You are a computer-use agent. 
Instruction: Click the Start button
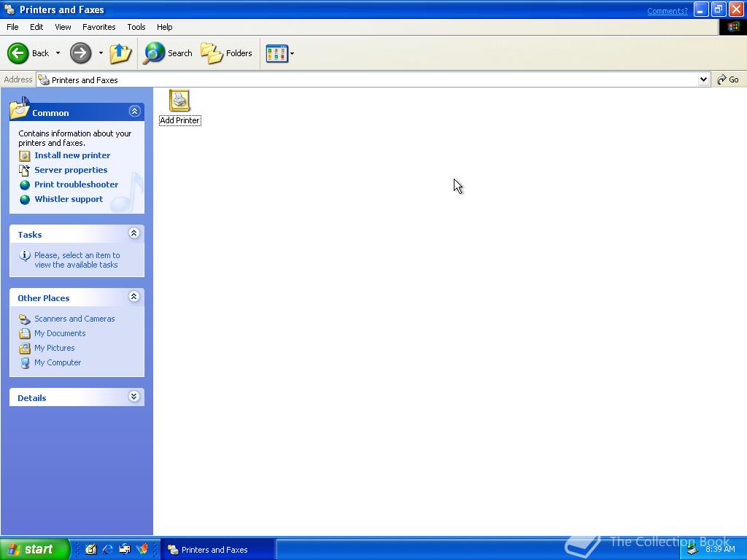(35, 549)
